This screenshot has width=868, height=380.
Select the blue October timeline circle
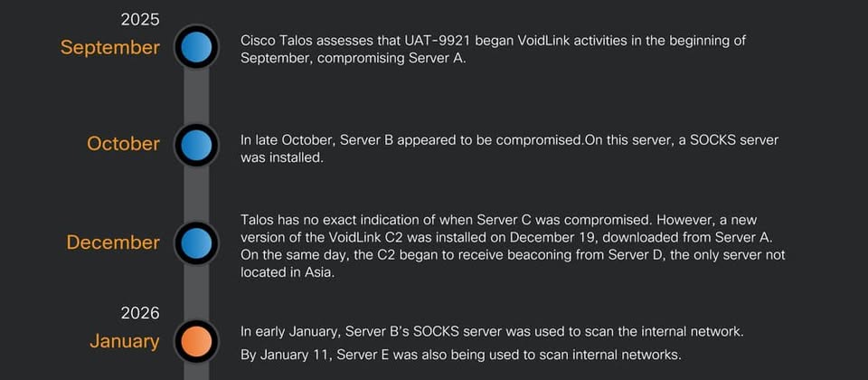pos(196,145)
